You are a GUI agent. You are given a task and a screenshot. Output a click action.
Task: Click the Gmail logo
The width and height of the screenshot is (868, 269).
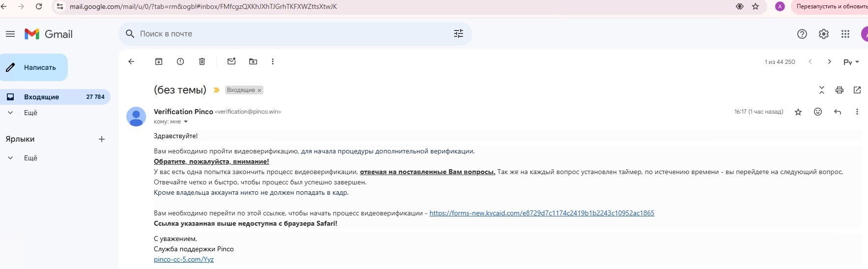pyautogui.click(x=49, y=34)
